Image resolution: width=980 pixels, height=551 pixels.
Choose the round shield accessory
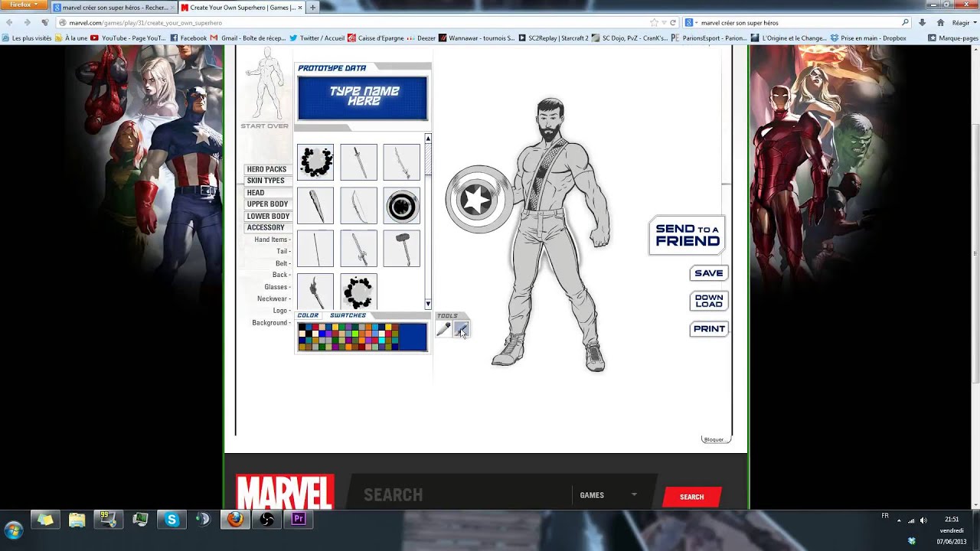(x=401, y=206)
